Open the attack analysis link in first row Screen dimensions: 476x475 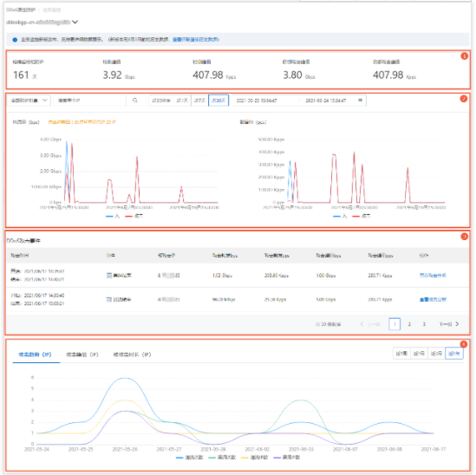(x=433, y=276)
